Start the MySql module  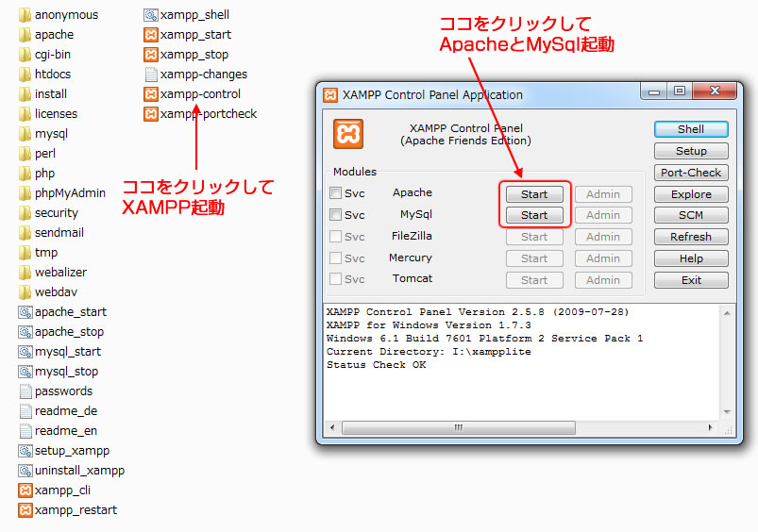click(534, 215)
